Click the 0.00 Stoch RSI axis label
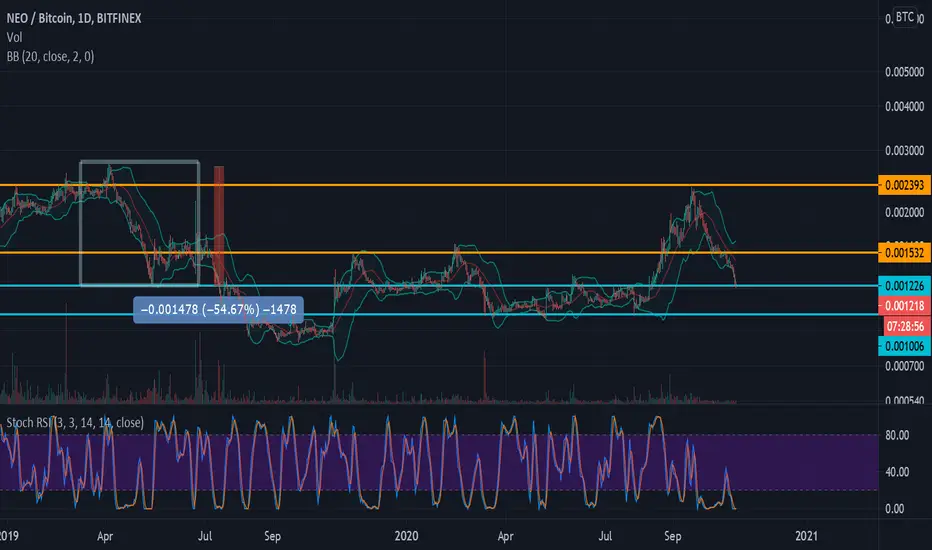Viewport: 932px width, 550px height. 895,509
